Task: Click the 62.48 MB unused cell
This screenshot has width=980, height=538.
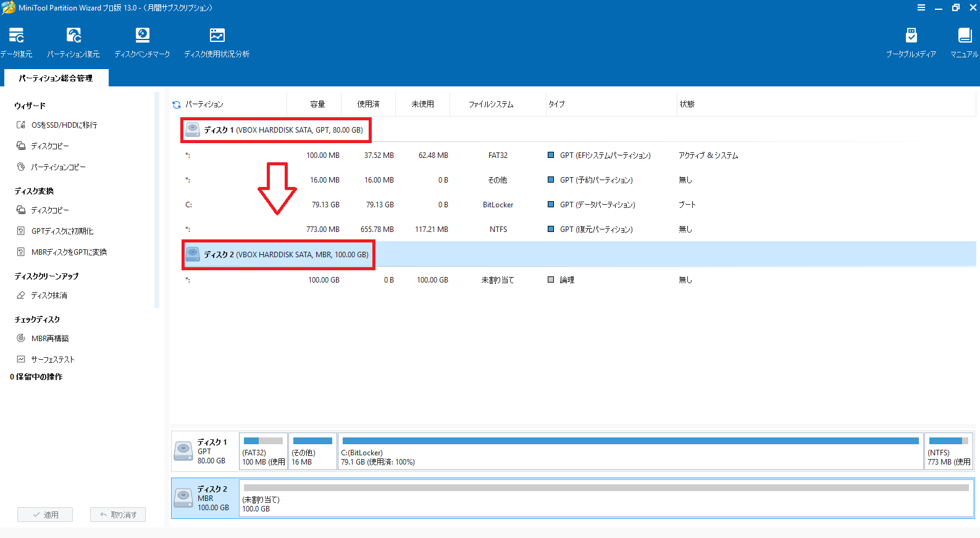Action: click(433, 155)
